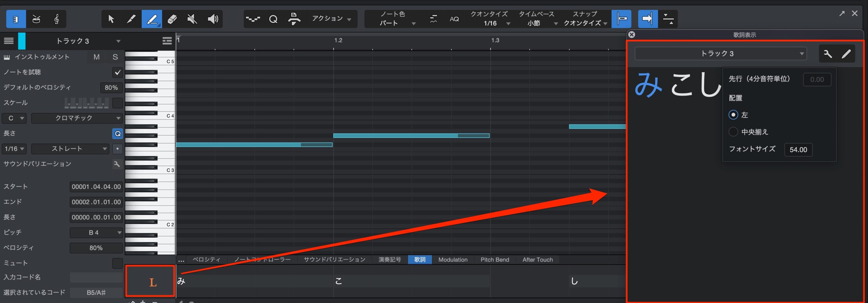Select the Split knife tool
The height and width of the screenshot is (303, 868).
coord(131,19)
